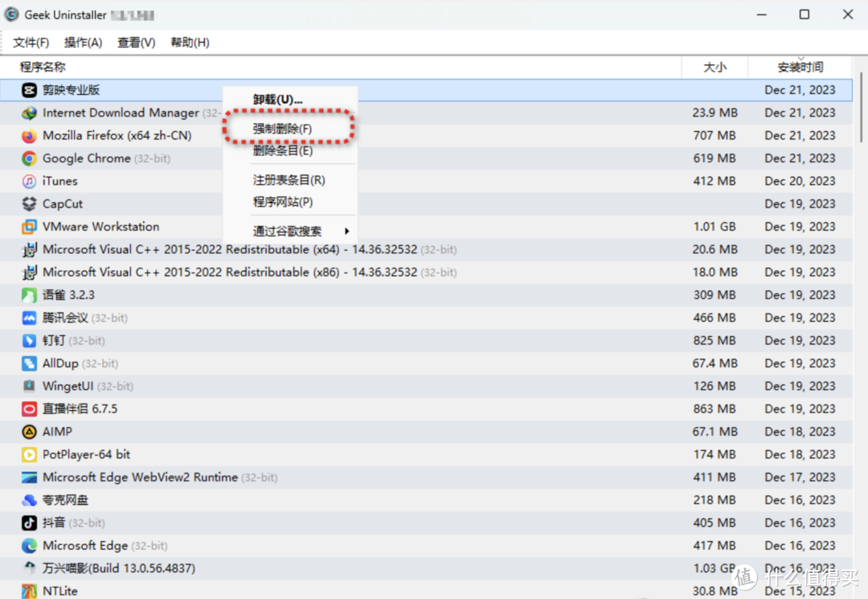Click the 23.9 MB size value
868x599 pixels.
714,113
